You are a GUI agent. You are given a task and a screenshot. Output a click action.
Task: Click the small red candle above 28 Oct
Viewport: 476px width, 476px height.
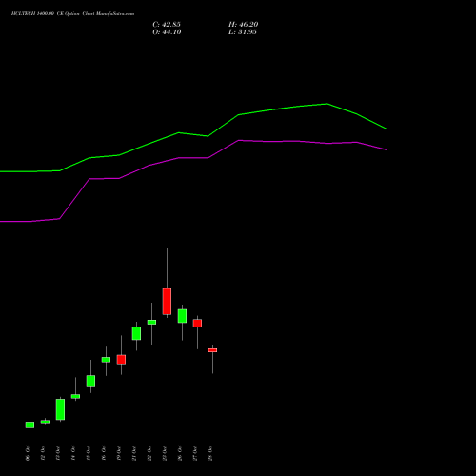tap(212, 350)
